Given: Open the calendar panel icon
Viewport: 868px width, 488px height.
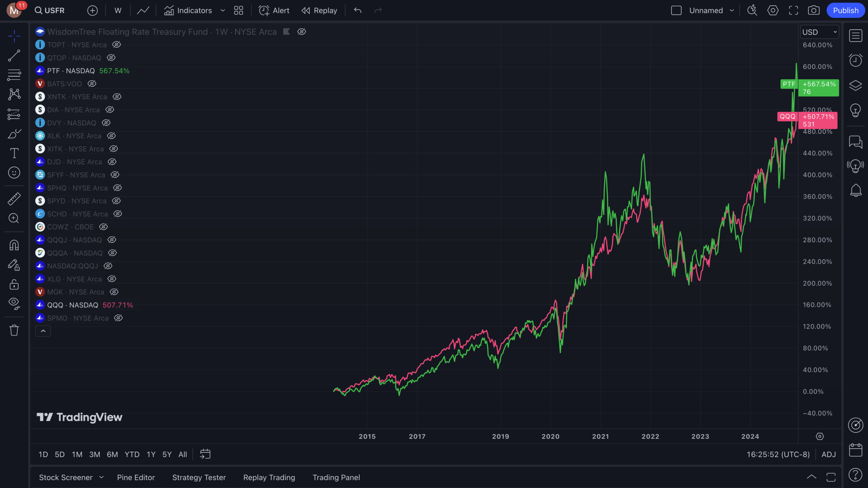Looking at the screenshot, I should click(855, 450).
